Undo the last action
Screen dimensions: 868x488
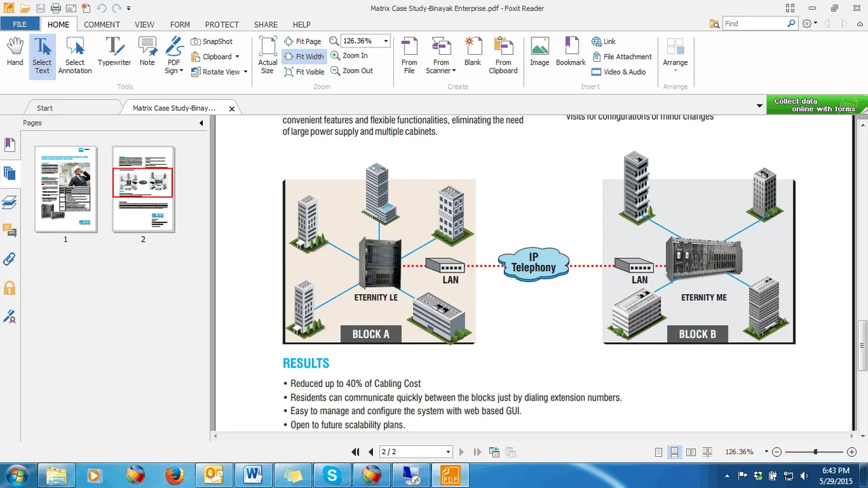(x=101, y=8)
